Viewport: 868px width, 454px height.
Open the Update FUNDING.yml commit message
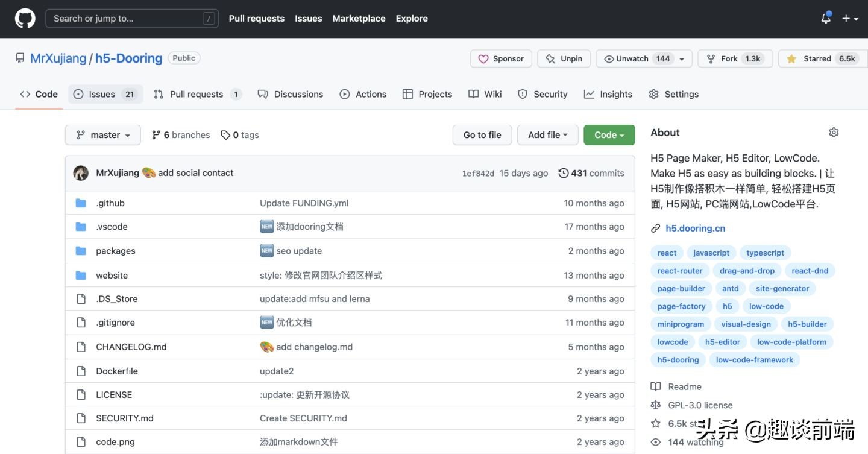[304, 203]
